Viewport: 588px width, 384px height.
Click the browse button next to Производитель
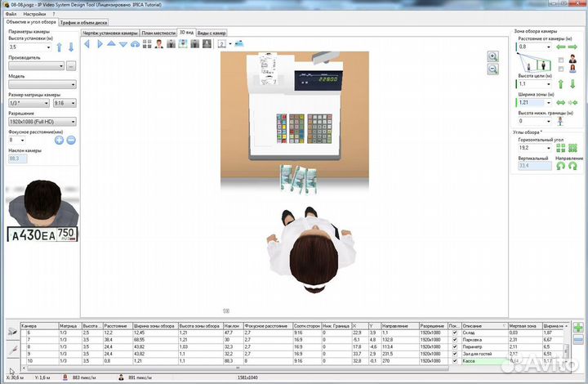(71, 65)
